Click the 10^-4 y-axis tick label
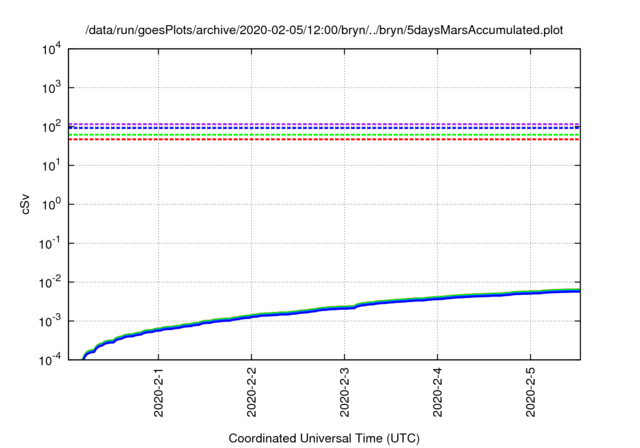This screenshot has height=448, width=640. point(51,359)
